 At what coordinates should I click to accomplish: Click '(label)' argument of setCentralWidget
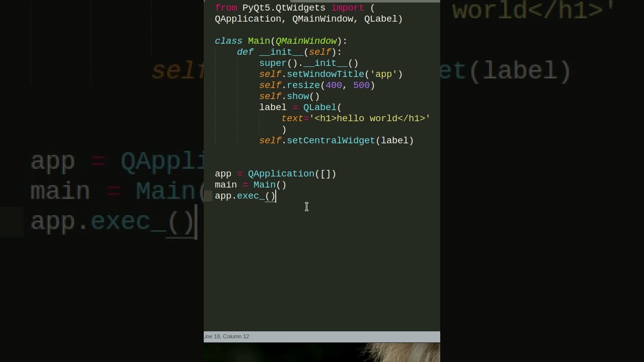(x=394, y=140)
